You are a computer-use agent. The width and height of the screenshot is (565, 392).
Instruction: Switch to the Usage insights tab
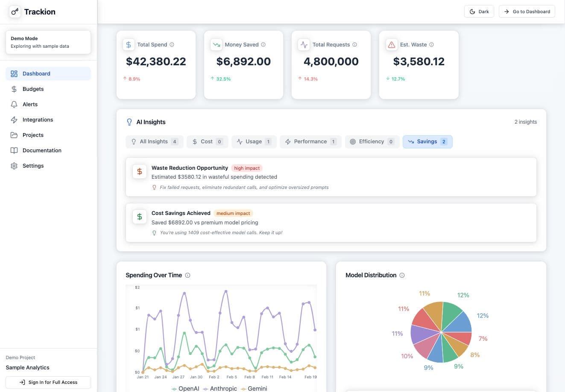[x=254, y=141]
